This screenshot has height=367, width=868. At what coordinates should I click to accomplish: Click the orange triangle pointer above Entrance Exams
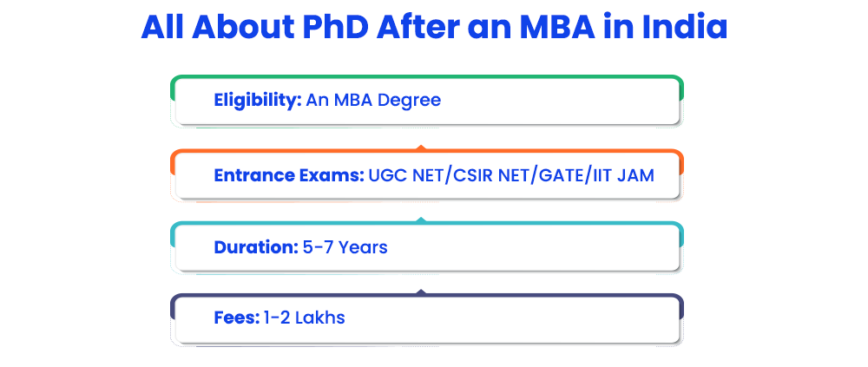(421, 147)
